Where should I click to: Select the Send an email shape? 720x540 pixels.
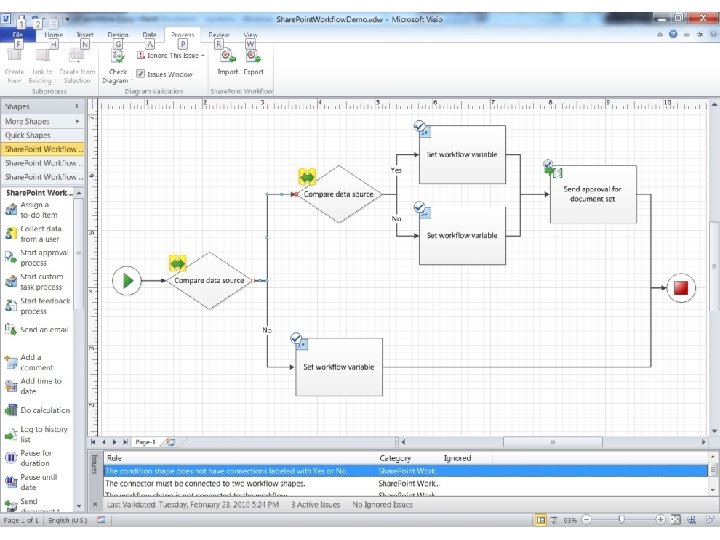[x=38, y=329]
